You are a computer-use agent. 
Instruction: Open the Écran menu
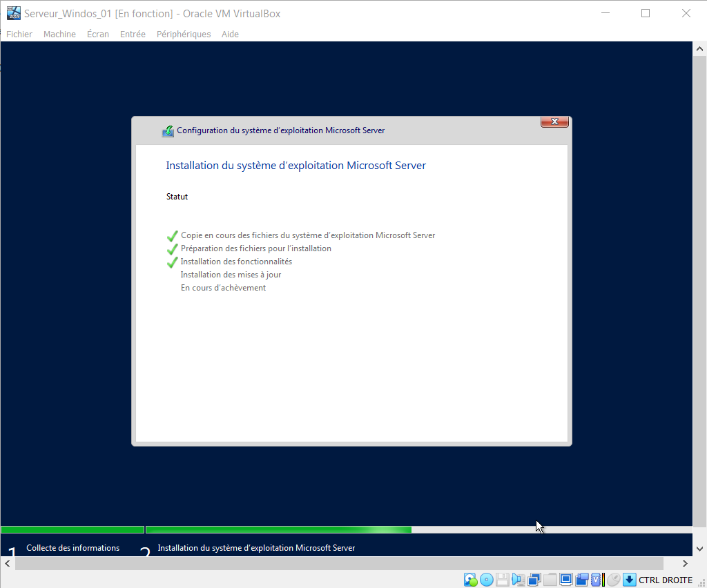[x=98, y=34]
